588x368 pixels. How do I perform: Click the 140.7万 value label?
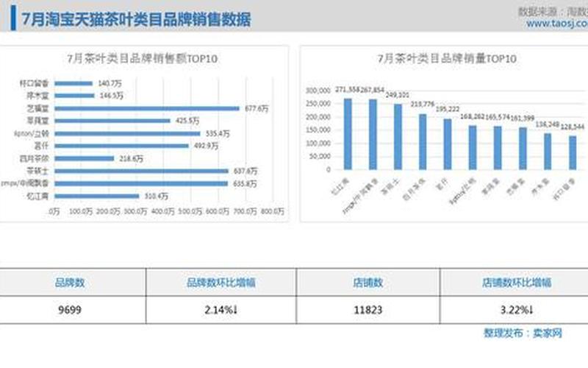tap(110, 83)
